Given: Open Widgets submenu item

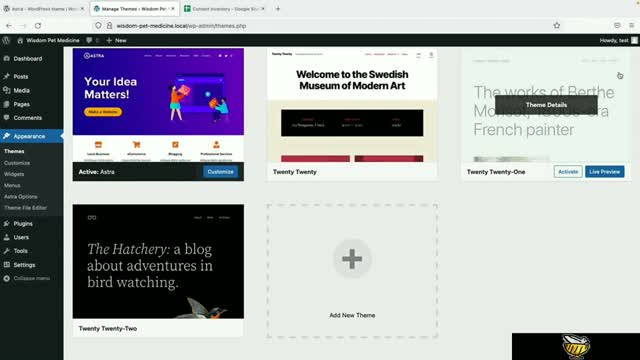Looking at the screenshot, I should pyautogui.click(x=14, y=174).
